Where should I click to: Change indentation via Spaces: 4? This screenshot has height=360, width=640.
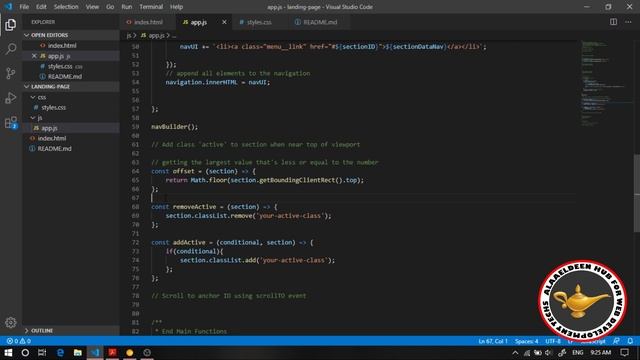pos(527,341)
